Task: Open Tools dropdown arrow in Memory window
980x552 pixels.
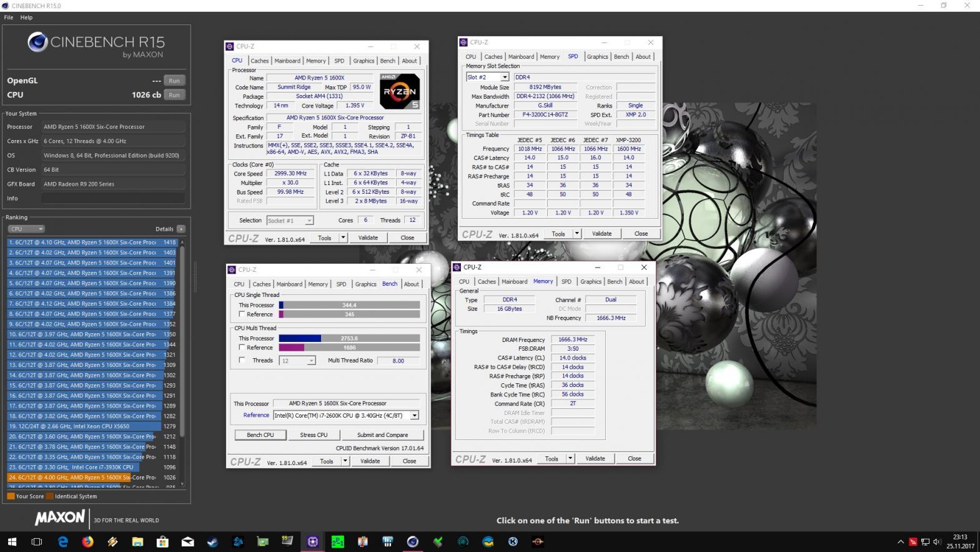Action: click(570, 458)
